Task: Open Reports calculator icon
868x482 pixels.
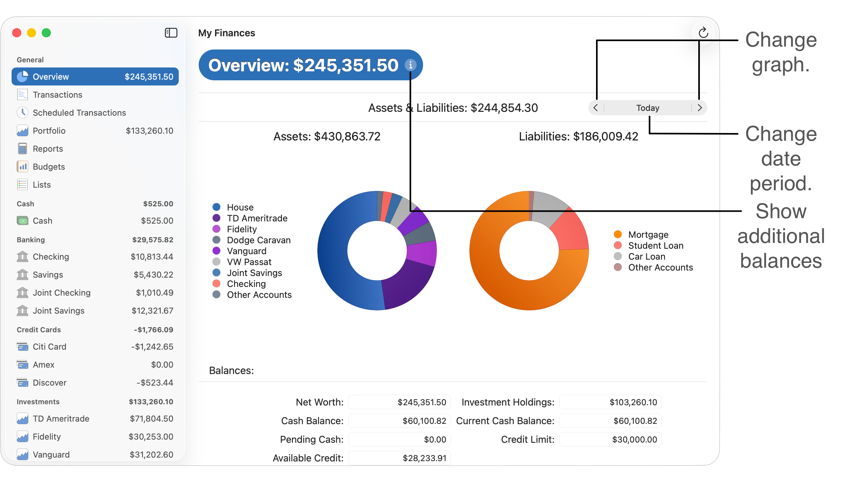Action: click(x=22, y=148)
